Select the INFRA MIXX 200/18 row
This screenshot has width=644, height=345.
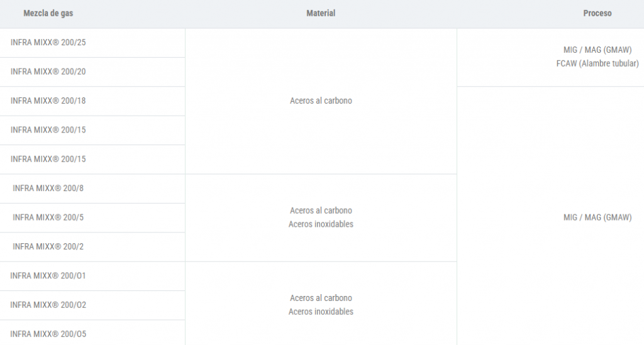tap(92, 101)
